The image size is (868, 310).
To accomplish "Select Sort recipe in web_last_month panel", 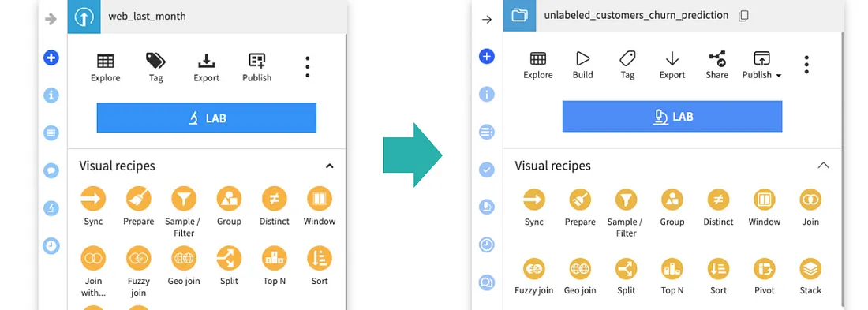I will 320,259.
